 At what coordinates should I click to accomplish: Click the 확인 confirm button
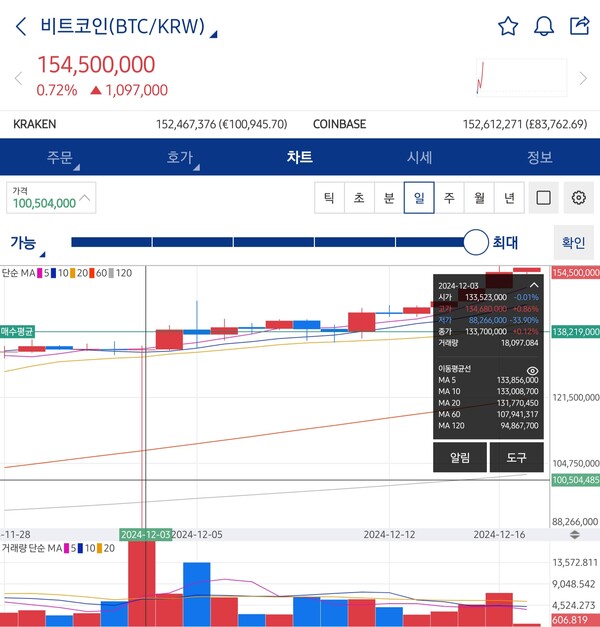574,242
